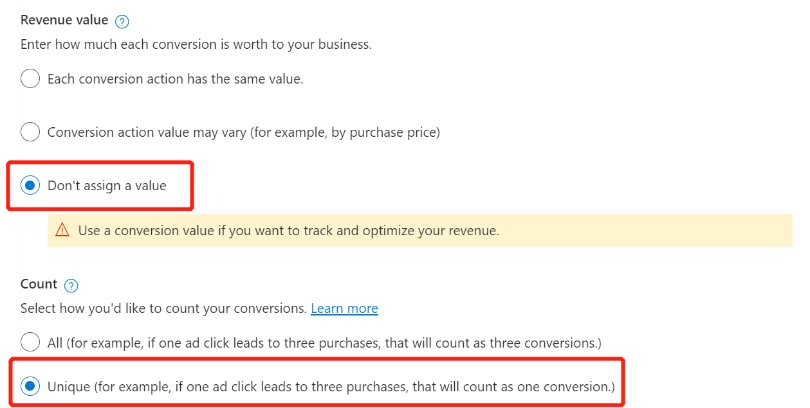Click the empty area of the yellow banner

pos(646,230)
